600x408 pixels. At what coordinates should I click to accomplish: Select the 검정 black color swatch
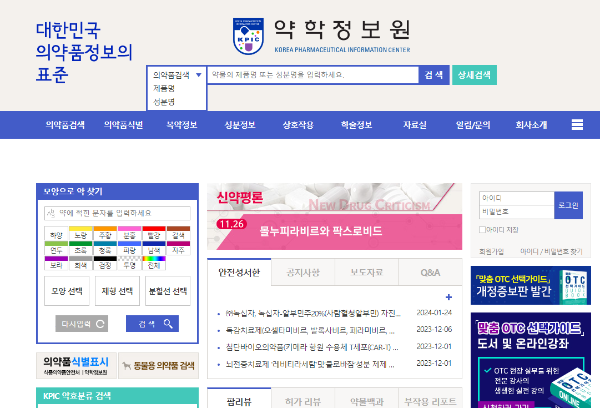[x=105, y=263]
